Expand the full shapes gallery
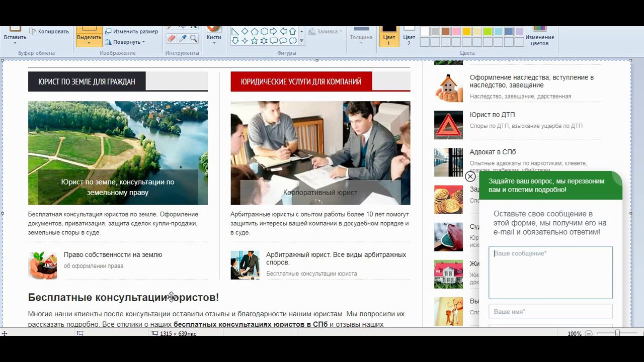The height and width of the screenshot is (362, 644). click(x=302, y=41)
